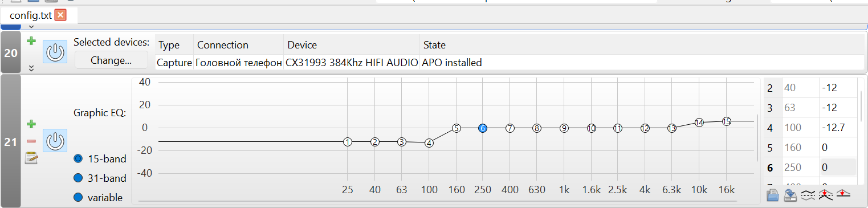Screen dimensions: 868x208
Task: Select EQ point 1 at 25 Hz
Action: (348, 142)
